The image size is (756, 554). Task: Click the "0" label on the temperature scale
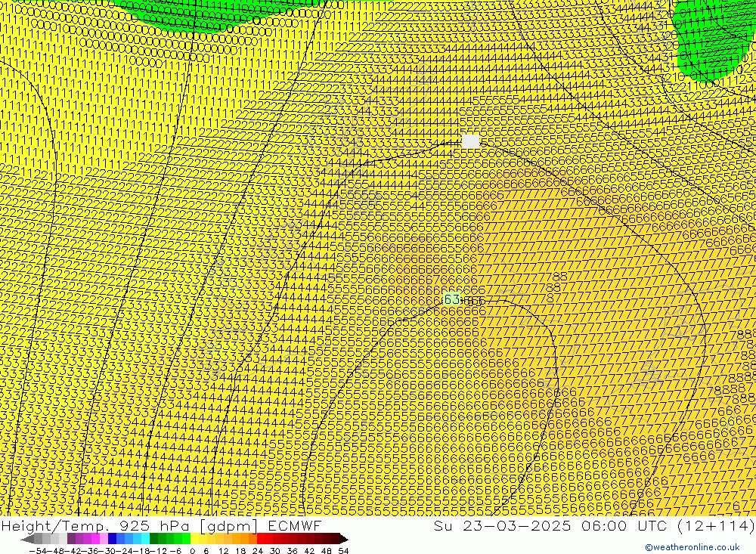(192, 551)
